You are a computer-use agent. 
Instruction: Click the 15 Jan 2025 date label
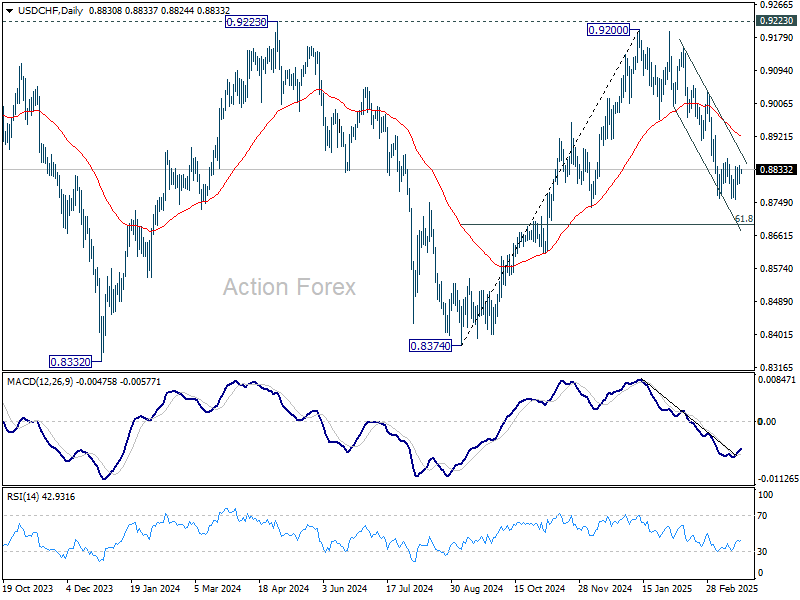(x=667, y=588)
